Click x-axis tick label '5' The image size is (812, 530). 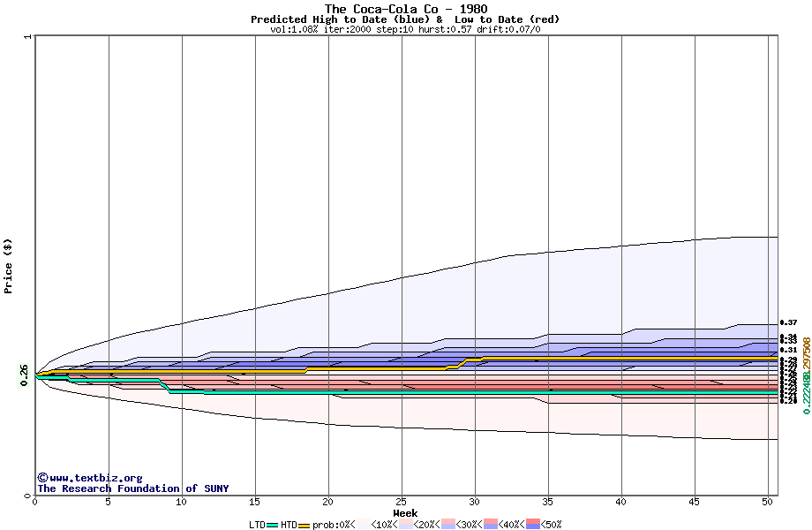[x=108, y=502]
